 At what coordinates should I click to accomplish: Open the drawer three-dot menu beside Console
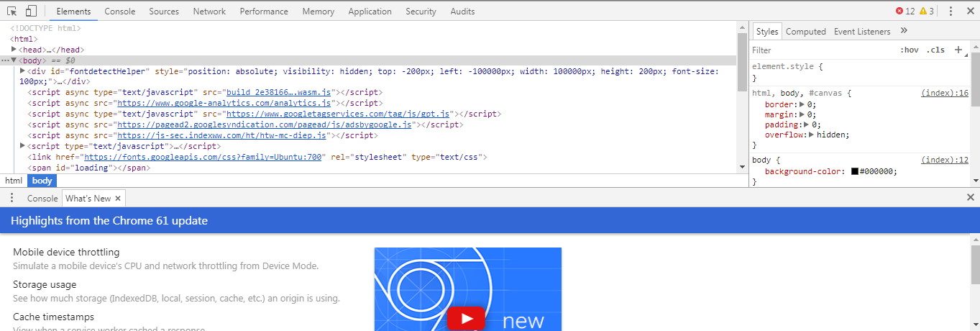12,198
